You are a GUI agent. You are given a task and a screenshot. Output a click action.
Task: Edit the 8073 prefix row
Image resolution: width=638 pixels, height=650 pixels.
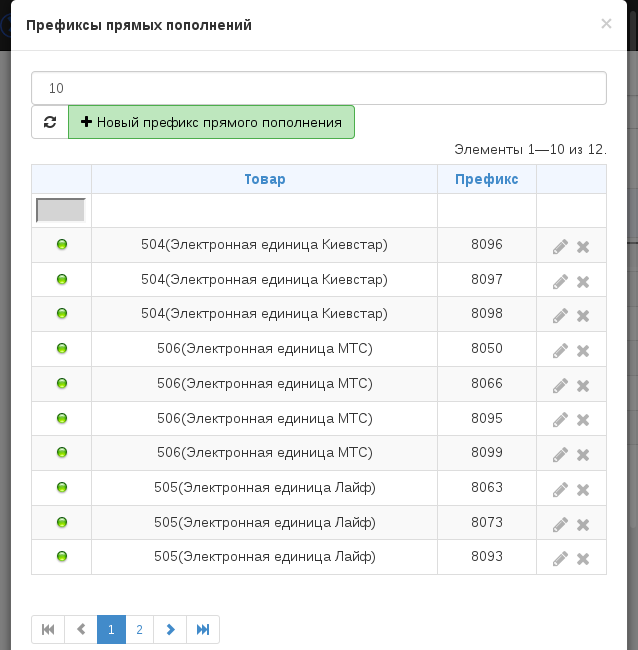[560, 525]
